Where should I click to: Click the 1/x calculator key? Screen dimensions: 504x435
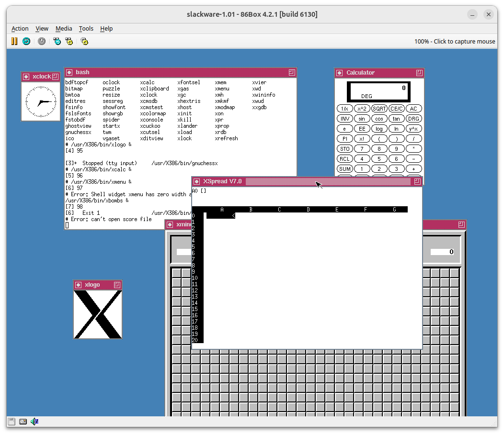344,109
